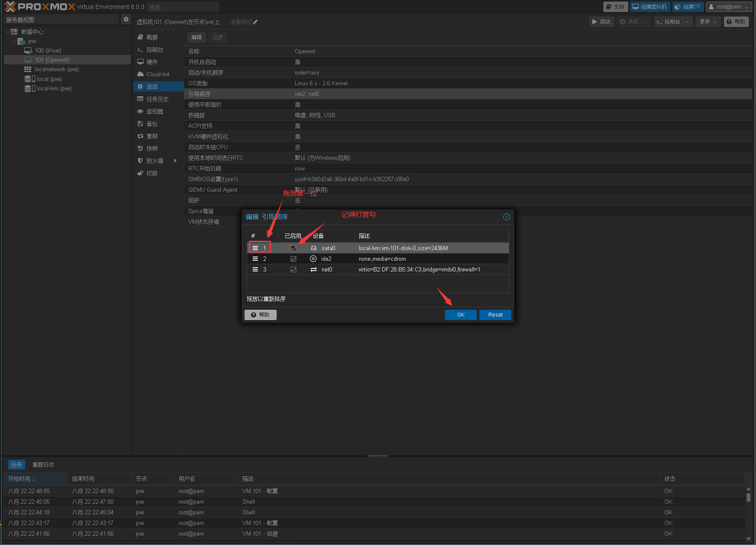Screen dimensions: 756x545
Task: Expand the 防火墙 submenu arrow
Action: [175, 161]
